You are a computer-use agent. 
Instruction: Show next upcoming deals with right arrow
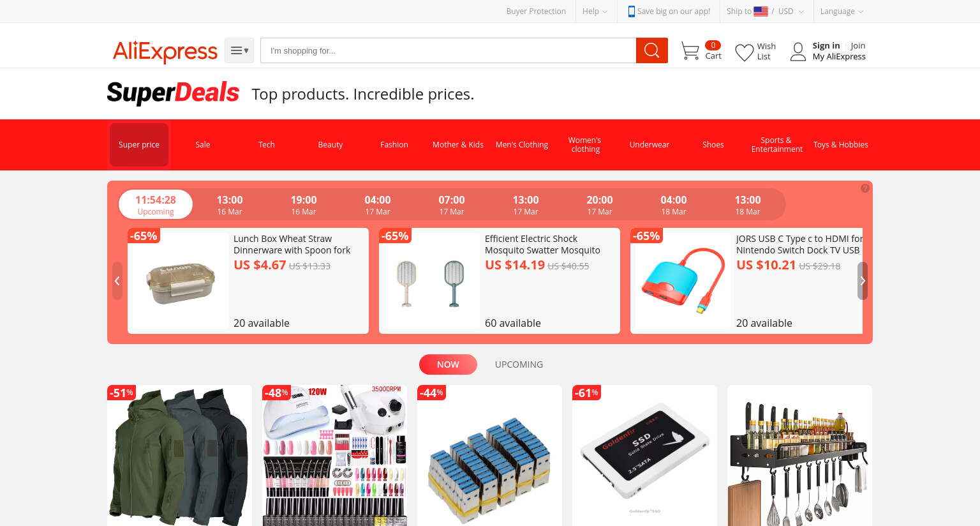[863, 281]
